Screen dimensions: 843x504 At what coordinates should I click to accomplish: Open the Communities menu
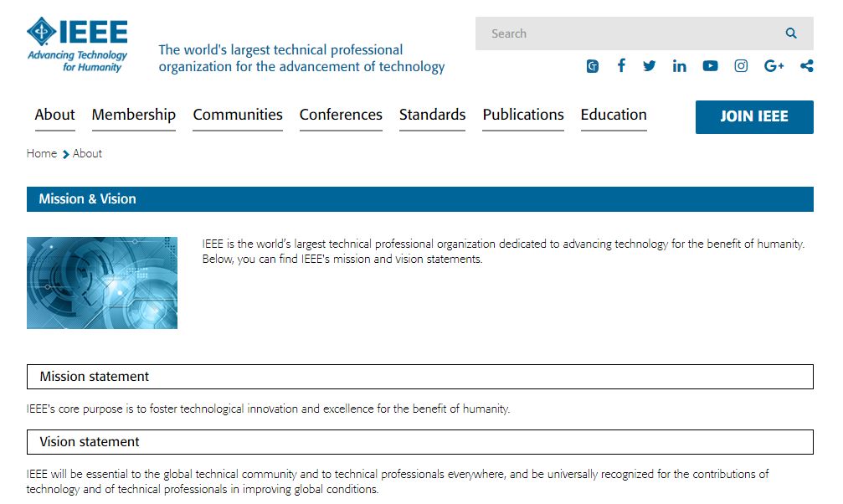tap(238, 115)
